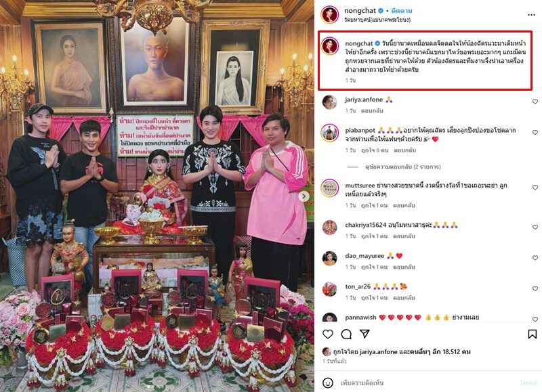This screenshot has width=542, height=392.
Task: Open the three-dot more options menu
Action: (531, 15)
